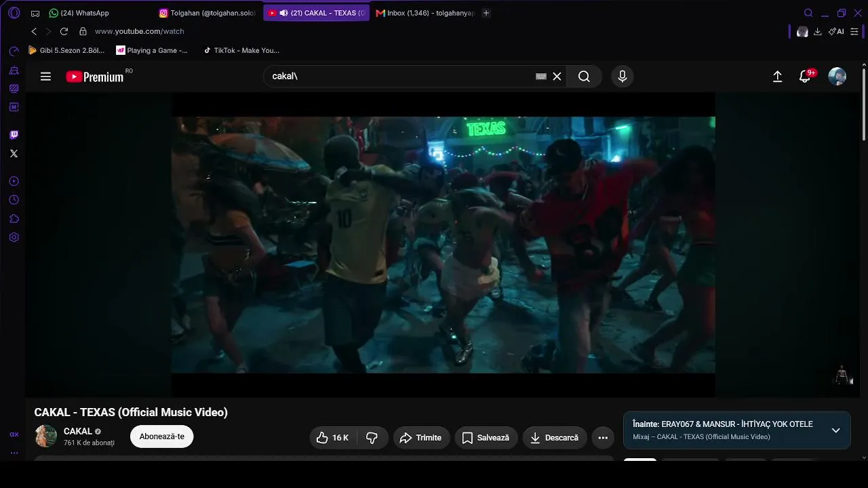Like the video with 16 K likes
The image size is (868, 488).
coord(332,438)
